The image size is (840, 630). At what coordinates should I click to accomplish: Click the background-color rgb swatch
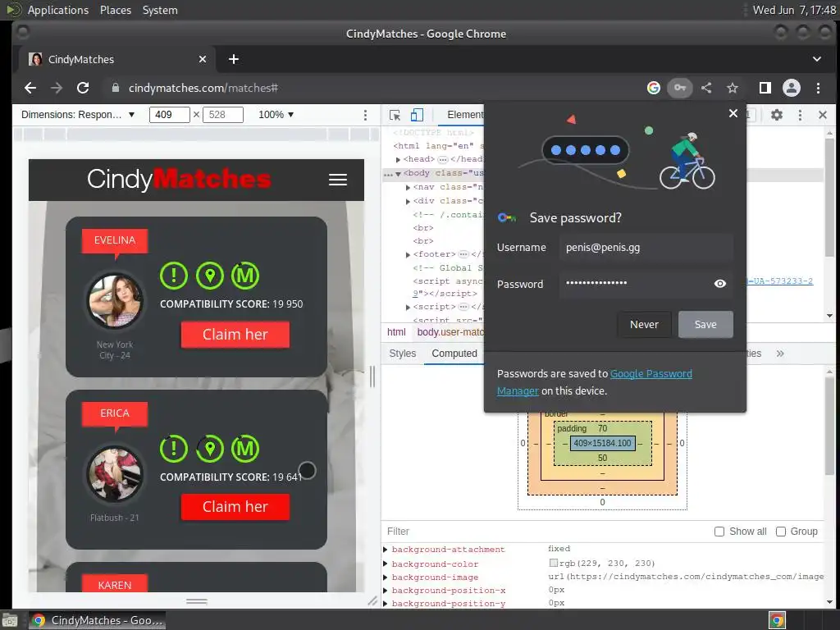coord(554,563)
